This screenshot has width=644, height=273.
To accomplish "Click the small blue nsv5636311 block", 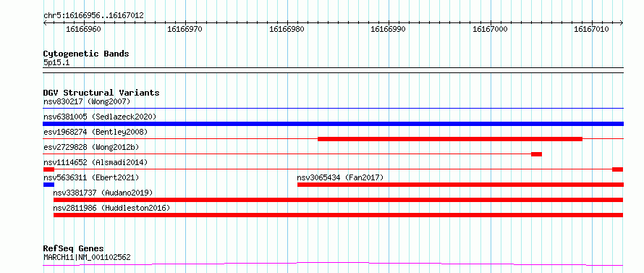I will 48,185.
